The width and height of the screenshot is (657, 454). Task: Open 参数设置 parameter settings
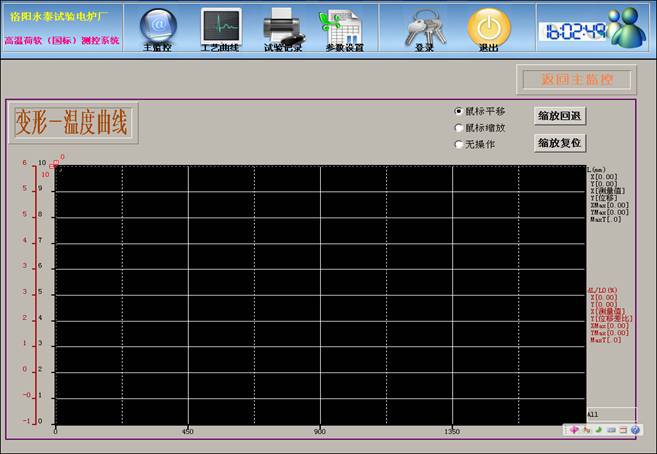click(343, 27)
